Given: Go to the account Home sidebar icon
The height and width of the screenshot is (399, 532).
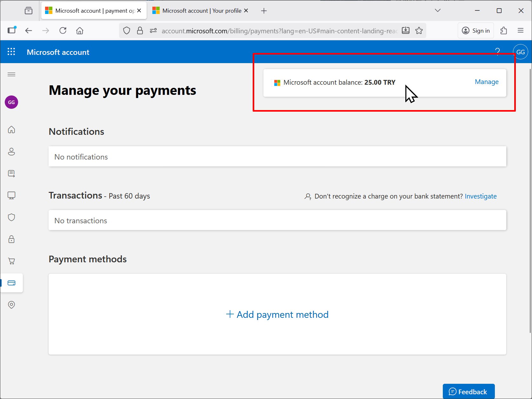Looking at the screenshot, I should pyautogui.click(x=11, y=130).
